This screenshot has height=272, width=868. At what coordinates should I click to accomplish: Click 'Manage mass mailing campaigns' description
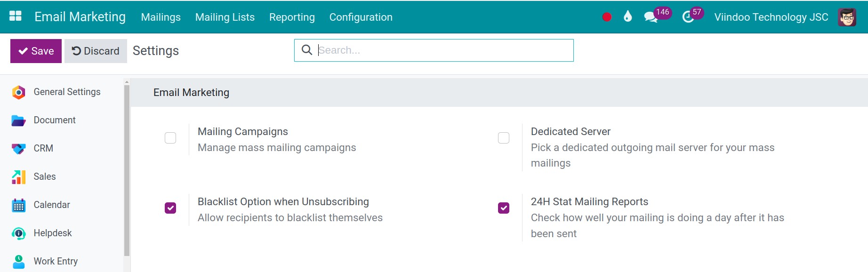point(277,147)
